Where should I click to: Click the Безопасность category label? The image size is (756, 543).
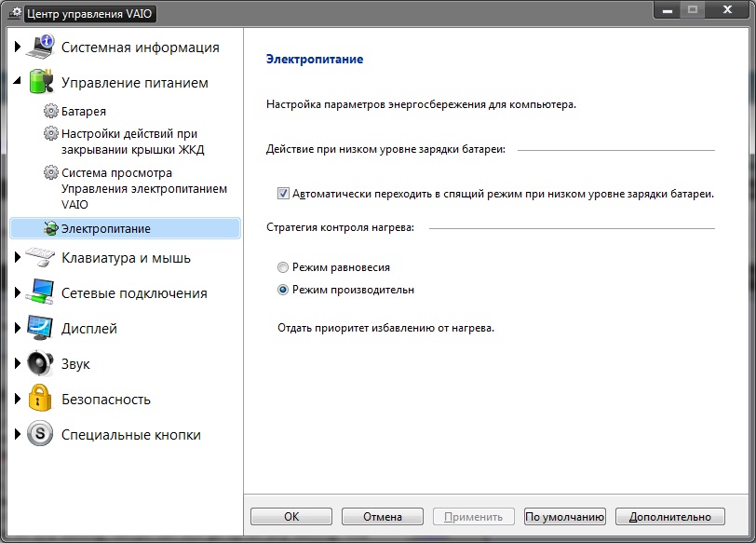click(x=106, y=400)
